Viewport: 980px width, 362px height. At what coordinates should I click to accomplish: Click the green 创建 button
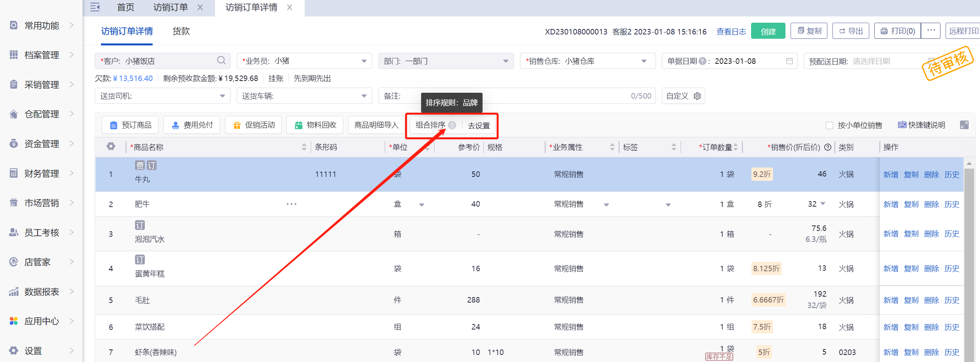[768, 31]
